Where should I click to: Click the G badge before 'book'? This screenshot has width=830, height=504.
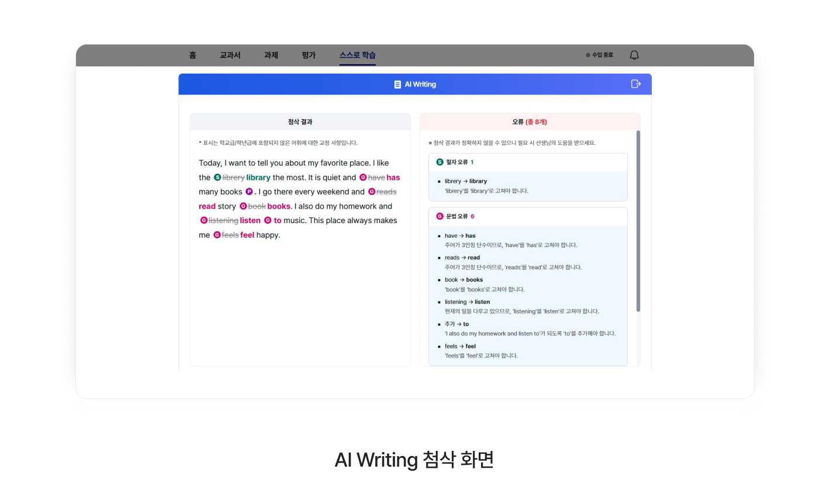[x=243, y=206]
